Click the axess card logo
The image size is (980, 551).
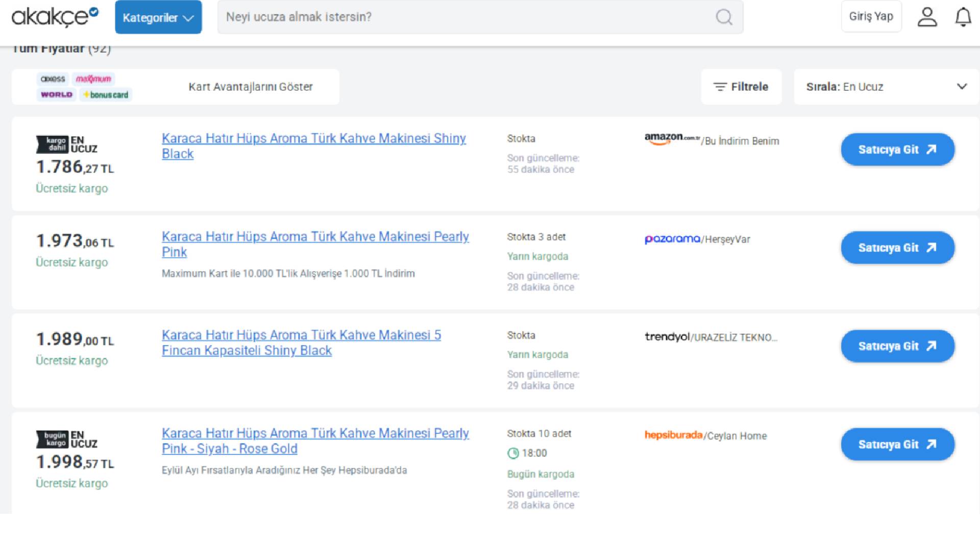(53, 79)
